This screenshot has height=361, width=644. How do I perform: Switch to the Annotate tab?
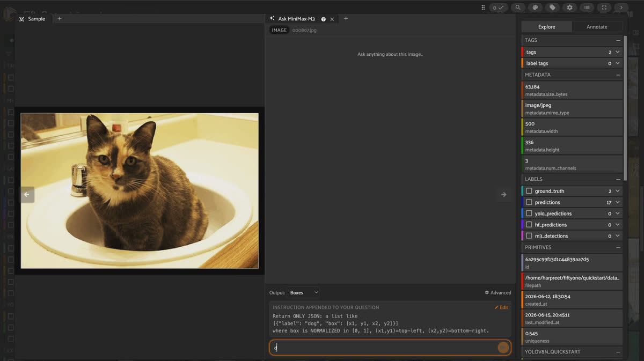(x=597, y=27)
